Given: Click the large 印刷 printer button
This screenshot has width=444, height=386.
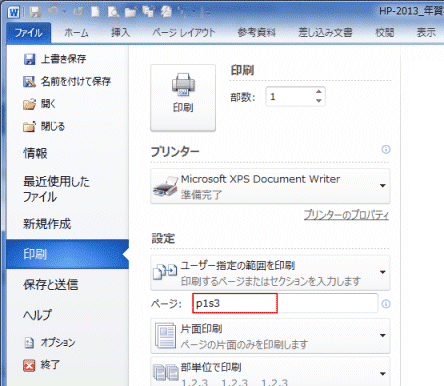Looking at the screenshot, I should [x=183, y=98].
